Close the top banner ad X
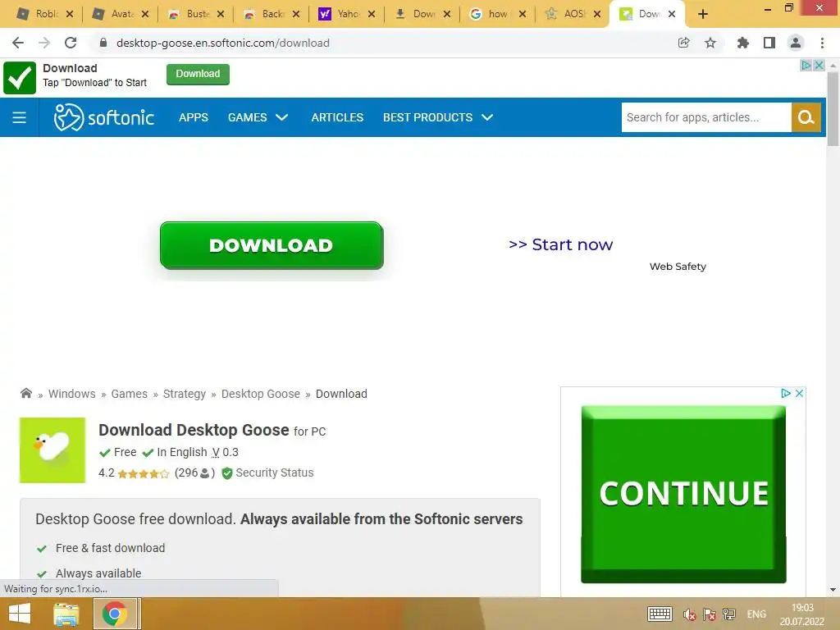840x630 pixels. click(x=819, y=66)
